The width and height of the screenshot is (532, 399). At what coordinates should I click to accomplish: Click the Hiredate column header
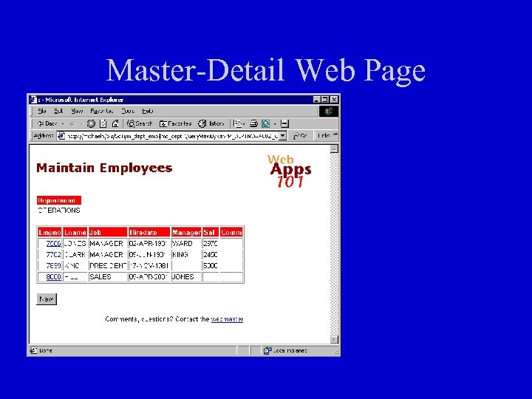click(x=149, y=233)
